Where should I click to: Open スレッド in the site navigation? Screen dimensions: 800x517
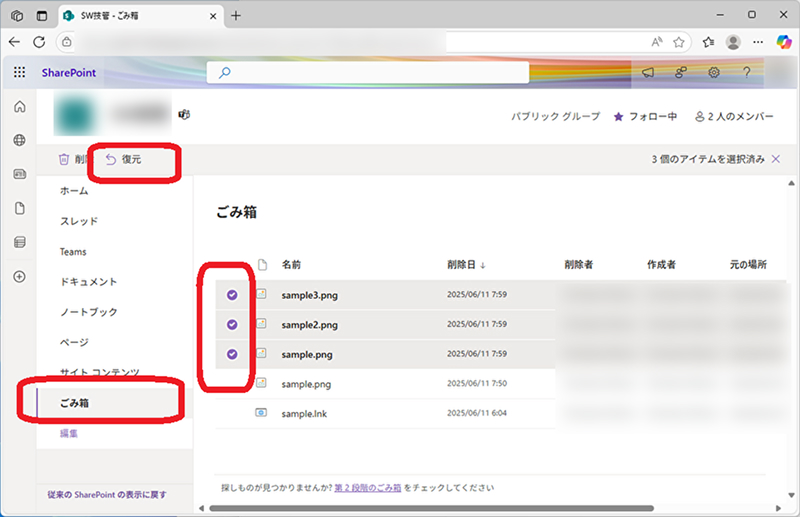(79, 221)
